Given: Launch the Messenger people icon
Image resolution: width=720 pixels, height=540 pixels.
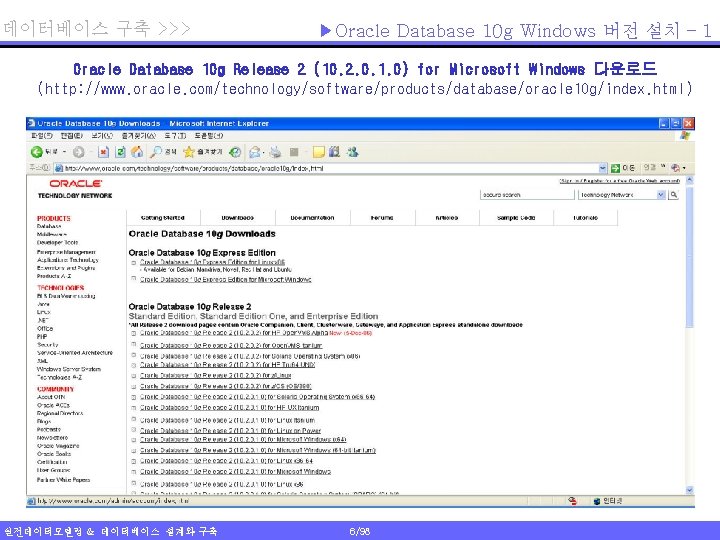Looking at the screenshot, I should pyautogui.click(x=353, y=152).
